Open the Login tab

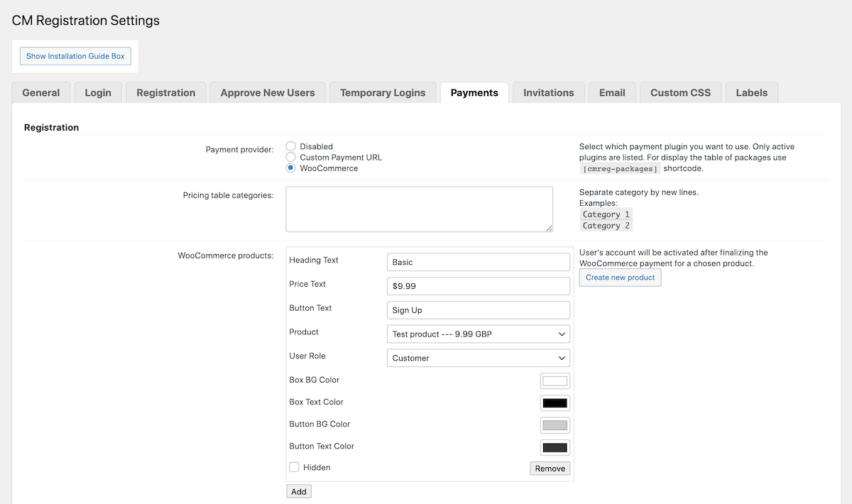pyautogui.click(x=98, y=93)
